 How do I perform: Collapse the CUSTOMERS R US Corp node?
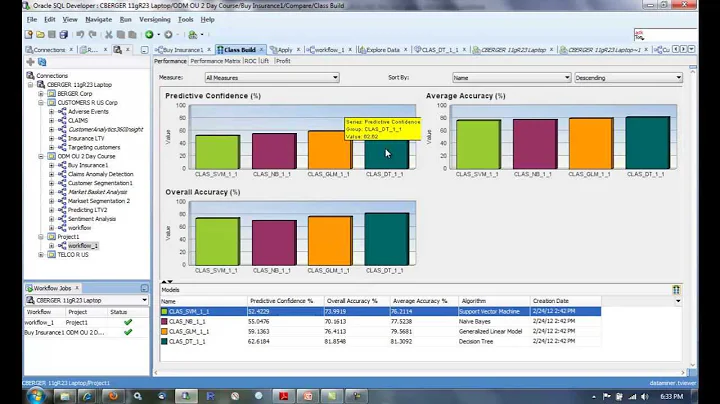click(41, 103)
